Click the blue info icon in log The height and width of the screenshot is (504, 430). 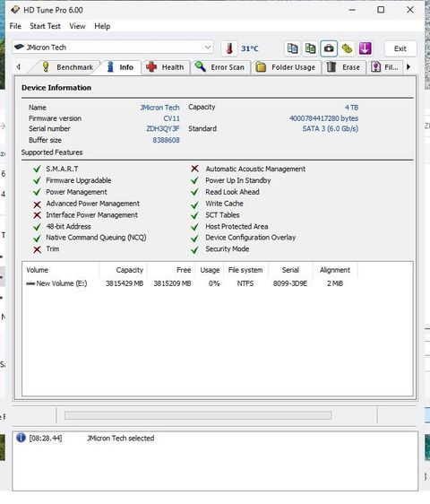(21, 438)
